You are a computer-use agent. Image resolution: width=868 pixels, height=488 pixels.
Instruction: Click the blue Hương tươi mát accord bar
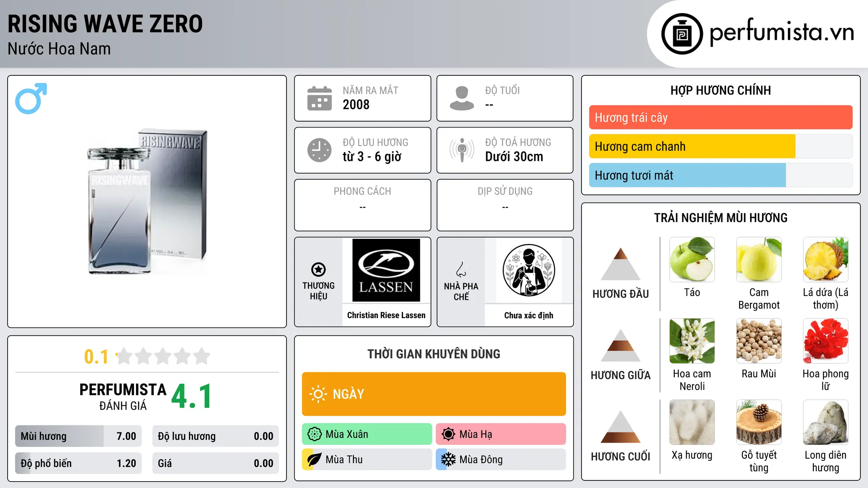click(x=721, y=175)
